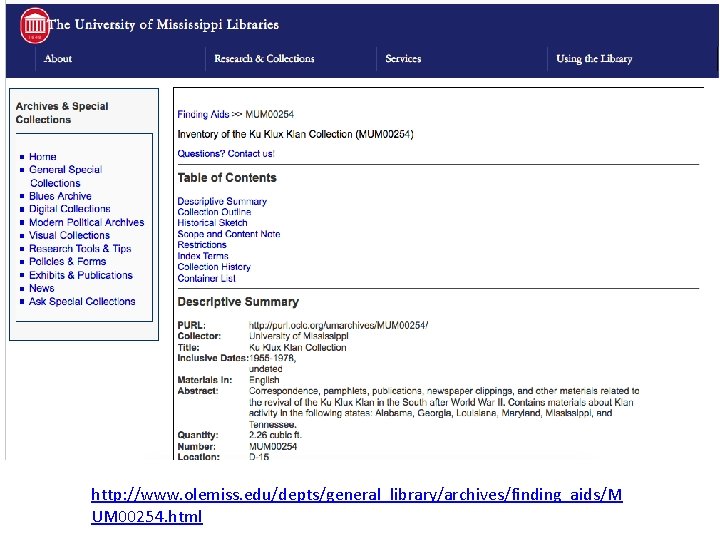Open the Research & Collections menu

264,58
